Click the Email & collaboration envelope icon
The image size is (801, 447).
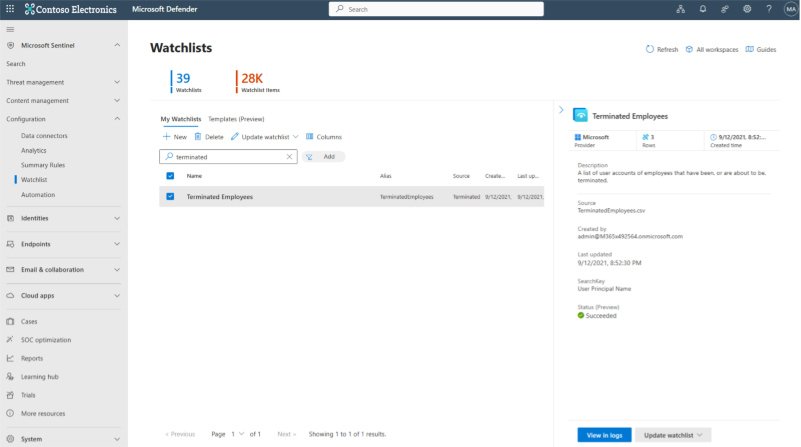tap(10, 270)
